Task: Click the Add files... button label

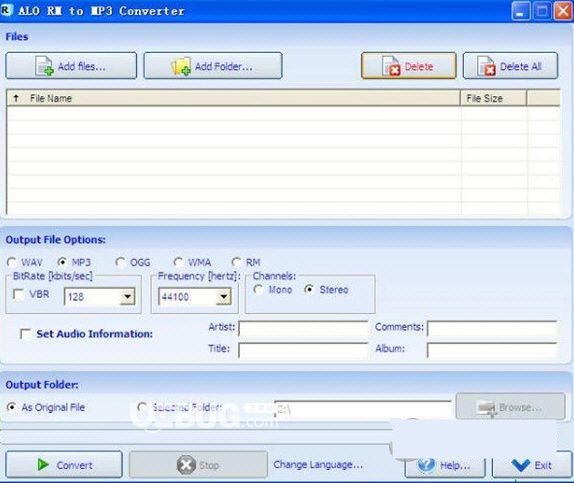Action: coord(82,67)
